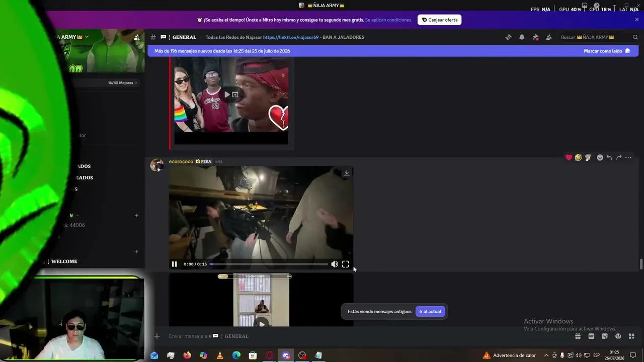Viewport: 644px width, 362px height.
Task: Click Marcar como leído
Action: click(607, 51)
